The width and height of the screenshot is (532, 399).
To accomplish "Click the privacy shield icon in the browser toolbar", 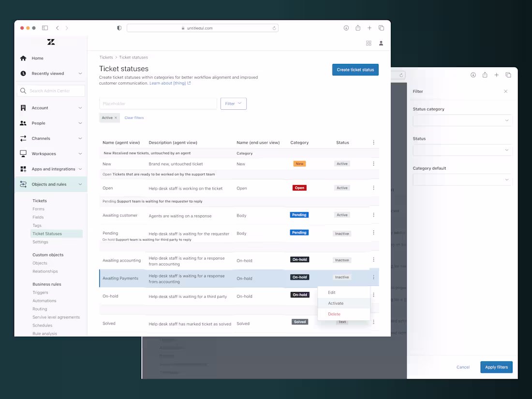I will [x=119, y=28].
